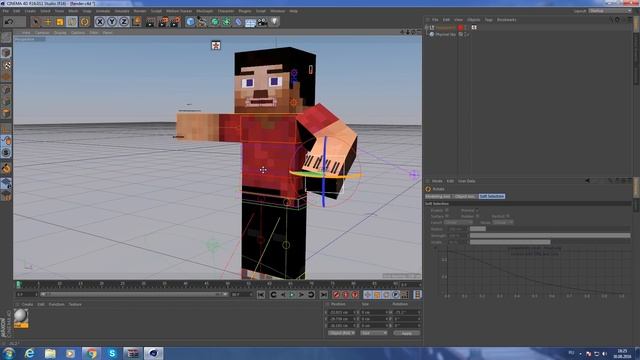Toggle the Y axis lock
Image resolution: width=640 pixels, height=360 pixels.
(x=112, y=22)
